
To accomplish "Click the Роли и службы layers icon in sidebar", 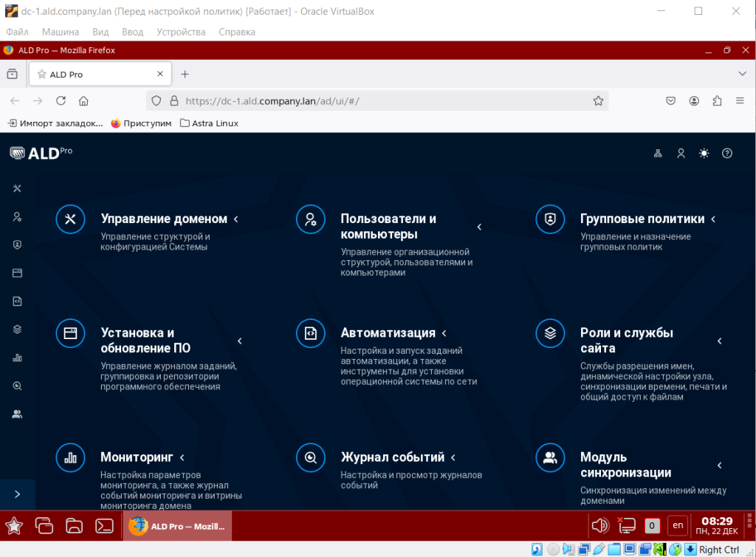I will point(17,329).
